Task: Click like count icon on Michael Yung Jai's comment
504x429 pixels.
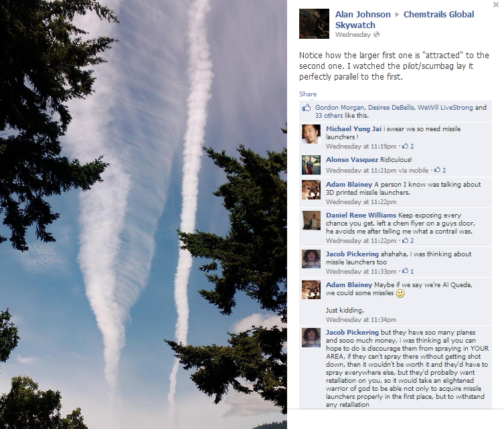Action: tap(405, 146)
